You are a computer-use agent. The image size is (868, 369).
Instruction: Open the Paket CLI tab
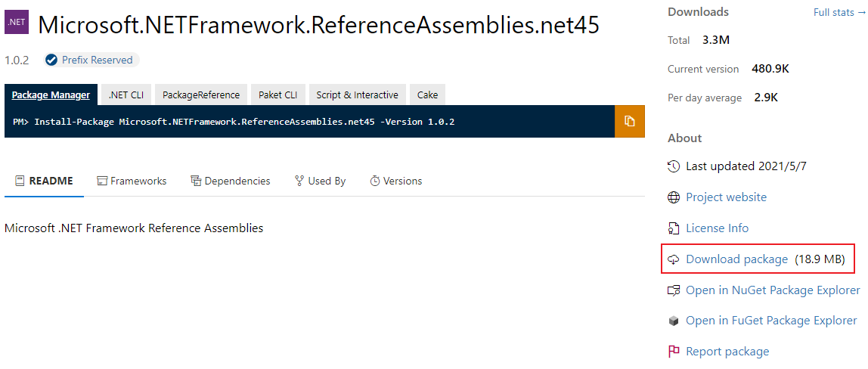[277, 95]
